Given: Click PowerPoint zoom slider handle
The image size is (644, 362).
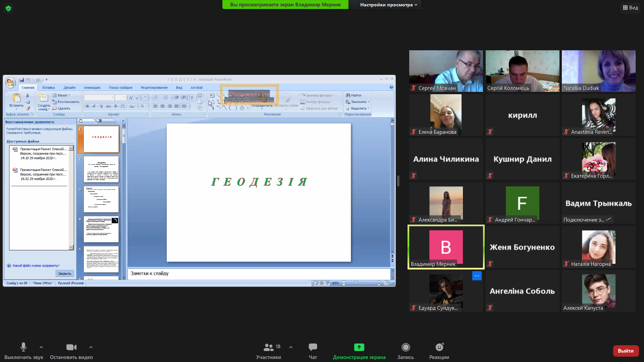Looking at the screenshot, I should point(356,283).
